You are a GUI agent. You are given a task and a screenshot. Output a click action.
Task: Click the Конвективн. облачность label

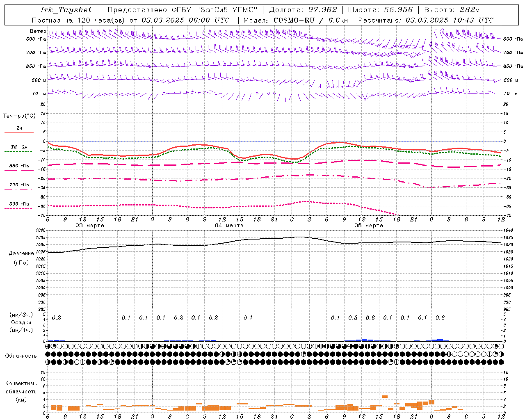tap(21, 388)
